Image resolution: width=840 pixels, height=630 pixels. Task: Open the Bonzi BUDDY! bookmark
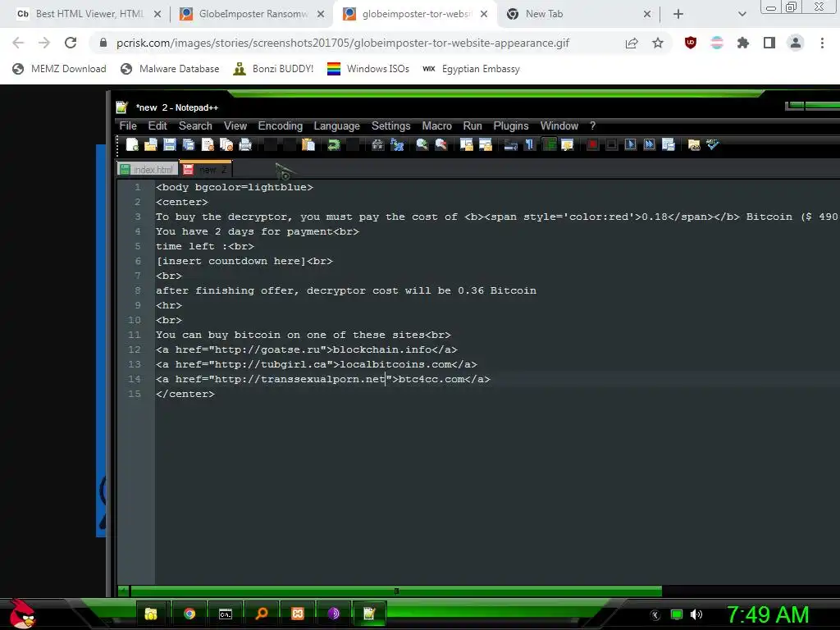pyautogui.click(x=273, y=69)
